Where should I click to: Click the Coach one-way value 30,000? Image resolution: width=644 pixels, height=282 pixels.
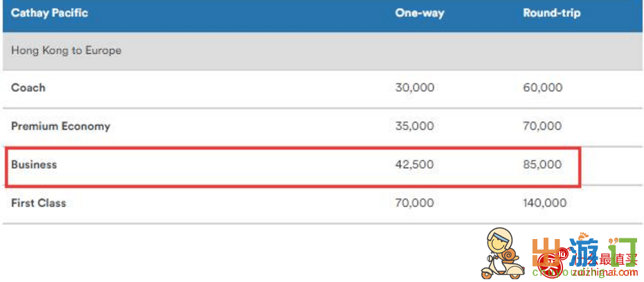[x=414, y=87]
